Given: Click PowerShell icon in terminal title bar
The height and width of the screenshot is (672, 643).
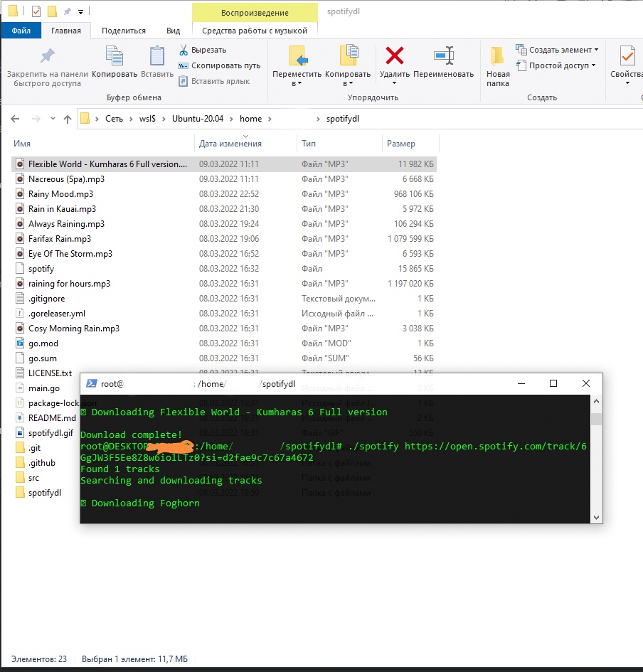Looking at the screenshot, I should coord(91,383).
